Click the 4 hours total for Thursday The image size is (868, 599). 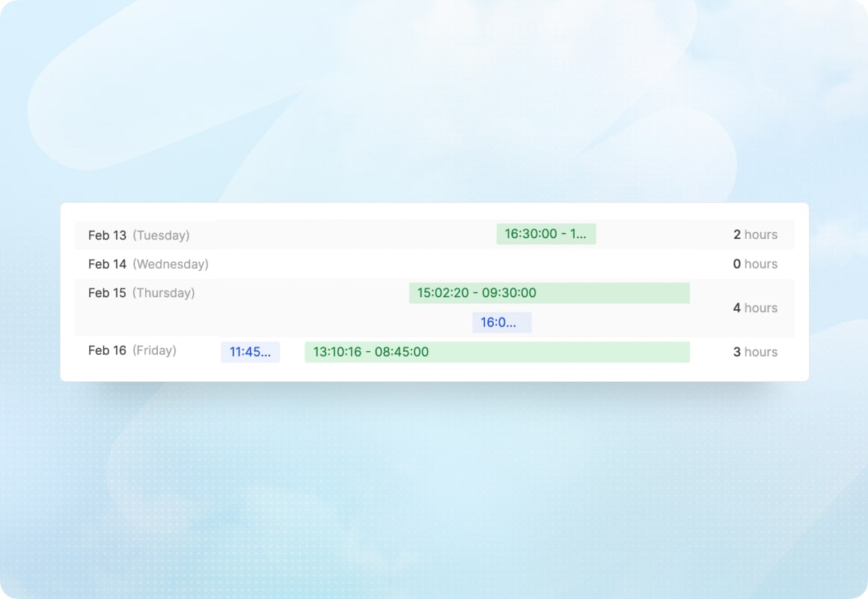(x=755, y=307)
